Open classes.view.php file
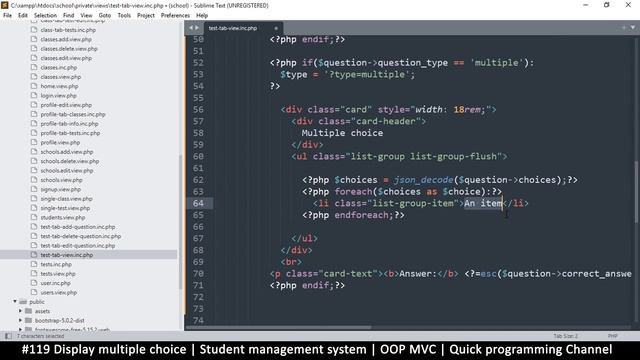Image resolution: width=640 pixels, height=360 pixels. click(61, 77)
